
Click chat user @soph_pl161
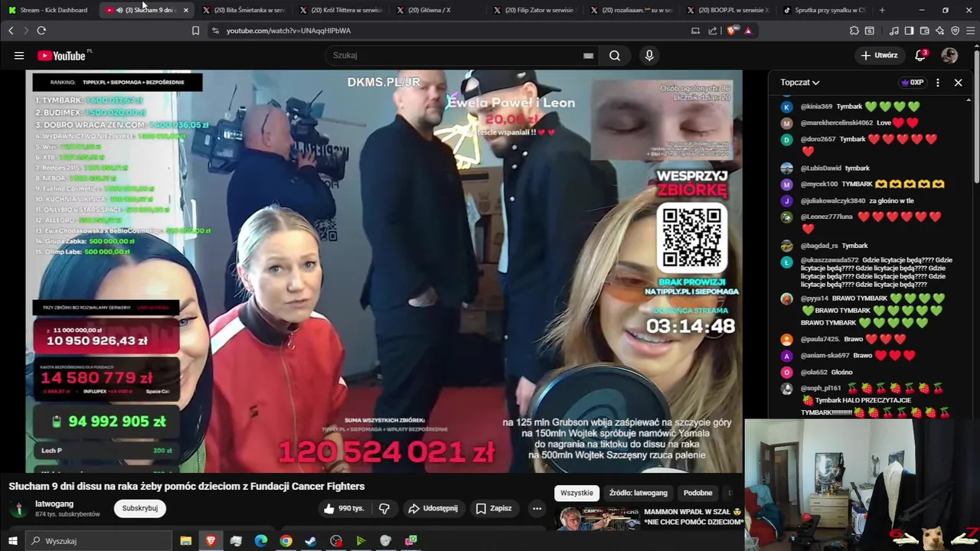[x=821, y=388]
